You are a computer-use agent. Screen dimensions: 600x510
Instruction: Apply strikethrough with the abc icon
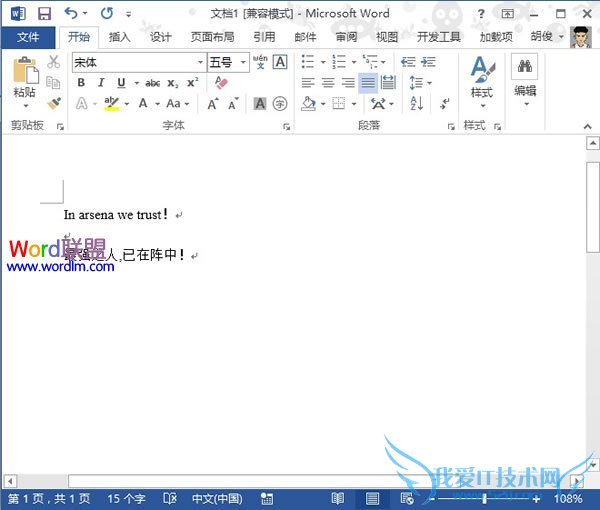pos(152,83)
